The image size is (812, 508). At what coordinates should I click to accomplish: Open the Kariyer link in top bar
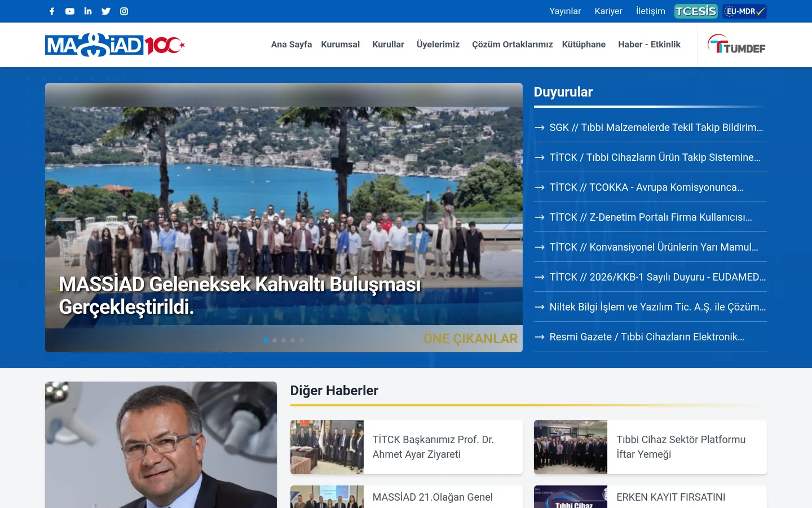click(608, 11)
